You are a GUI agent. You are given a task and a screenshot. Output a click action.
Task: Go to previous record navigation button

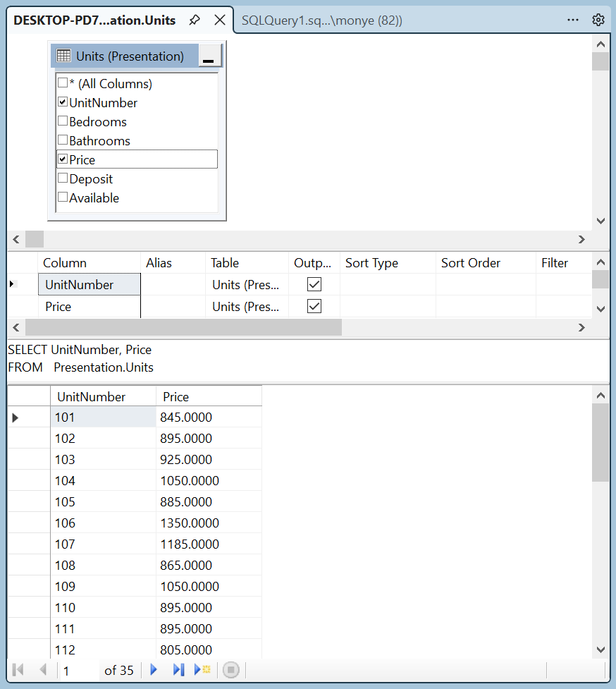43,670
